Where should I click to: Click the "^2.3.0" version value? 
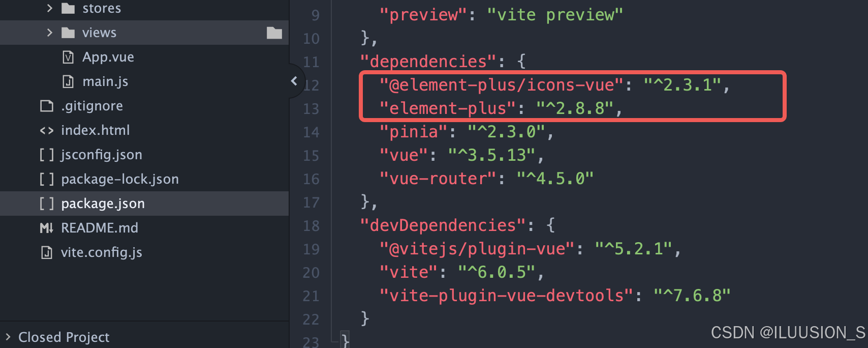tap(506, 132)
